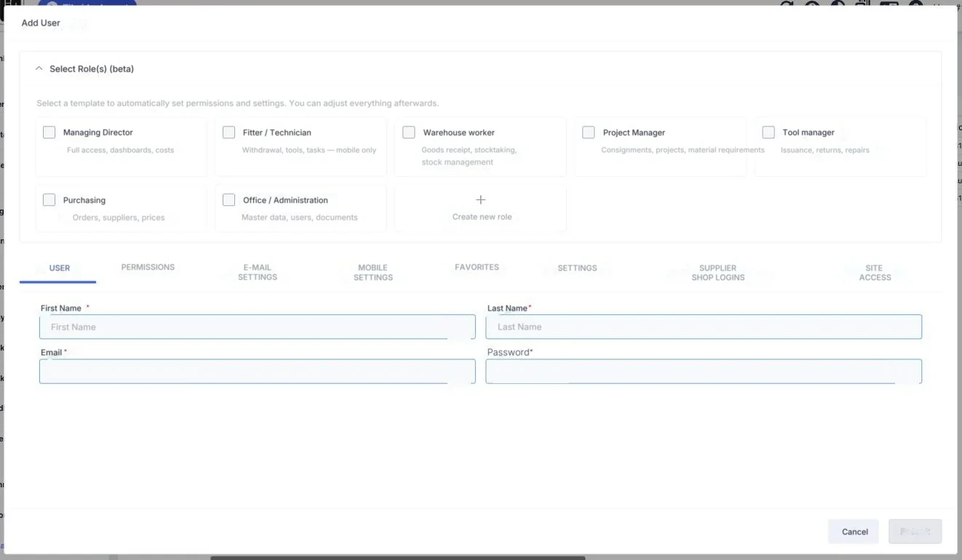Click 'Withdrawal, tools, tasks — mobile only' text
Viewport: 962px width, 560px height.
point(309,151)
